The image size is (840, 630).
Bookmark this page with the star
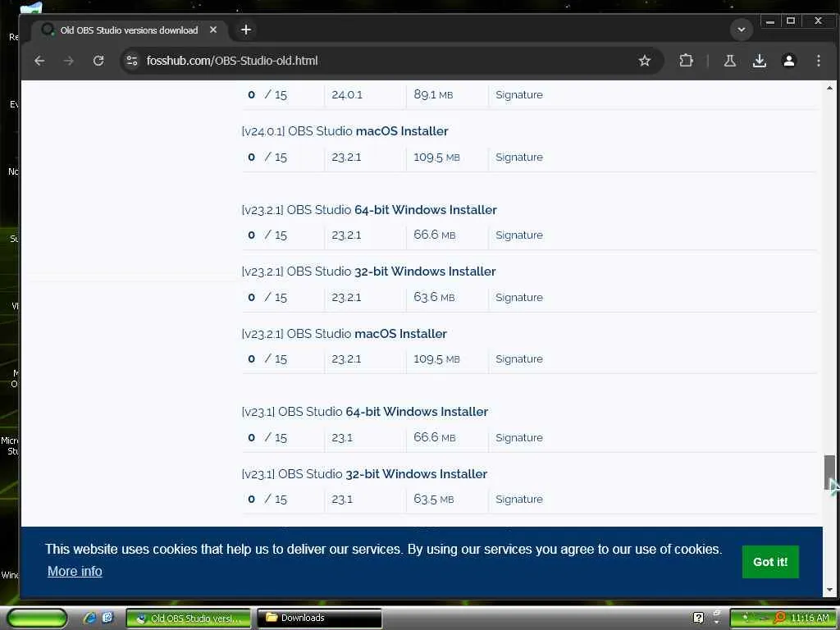coord(645,61)
